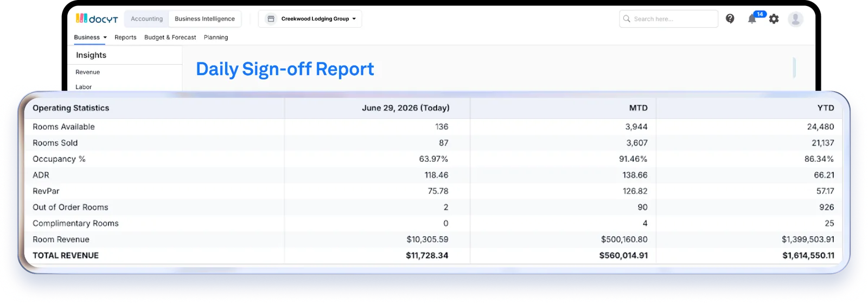Image resolution: width=868 pixels, height=303 pixels.
Task: Click MTD Out of Order Rooms value 90
Action: (x=642, y=207)
